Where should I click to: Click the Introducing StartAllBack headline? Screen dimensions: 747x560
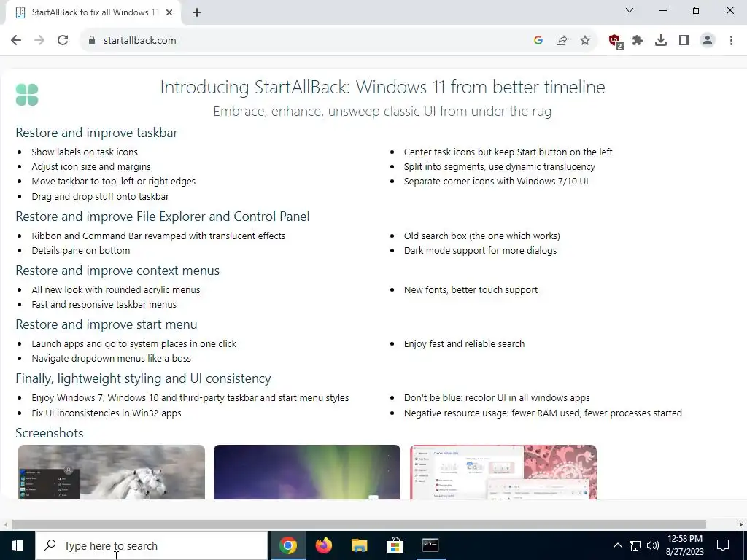click(382, 87)
